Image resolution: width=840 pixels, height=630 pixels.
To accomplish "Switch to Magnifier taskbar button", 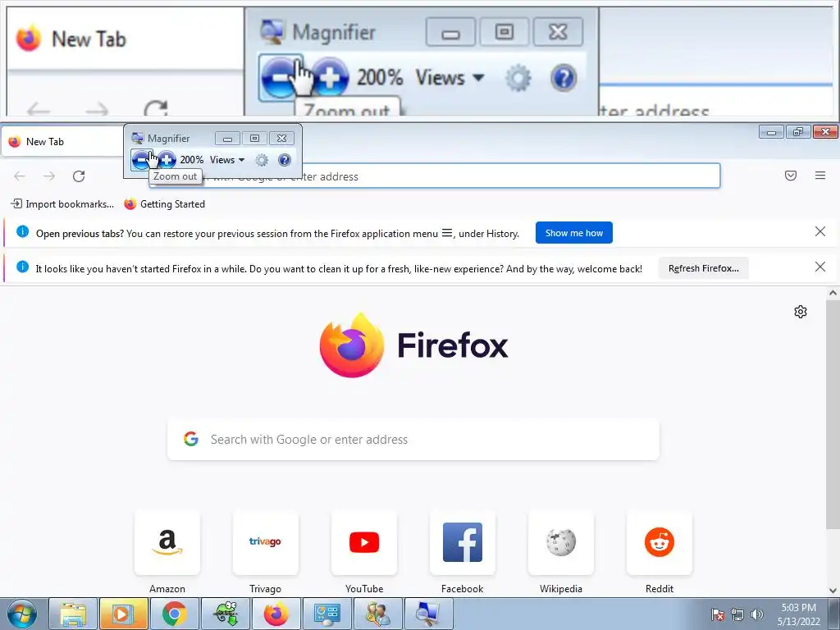I will click(x=428, y=614).
